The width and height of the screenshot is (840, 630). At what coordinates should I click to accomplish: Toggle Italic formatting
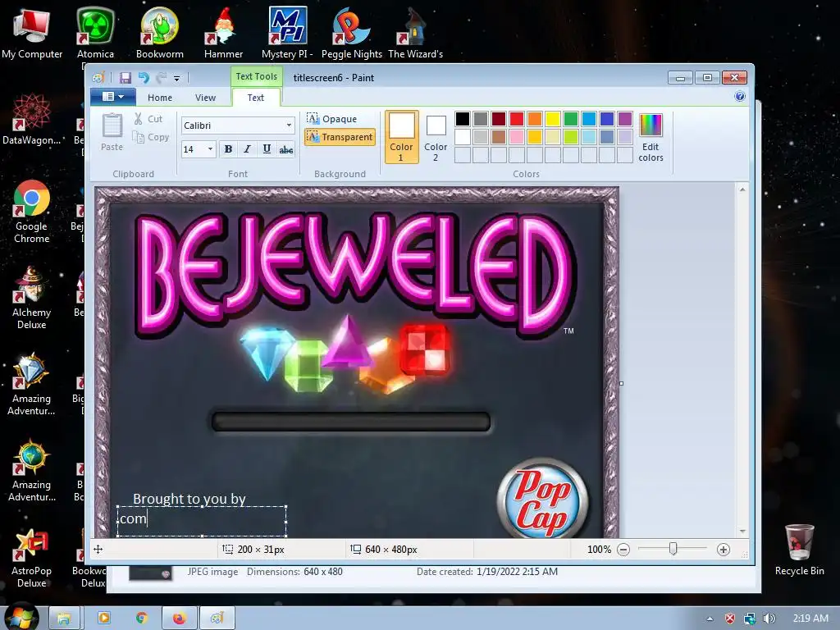click(x=247, y=149)
